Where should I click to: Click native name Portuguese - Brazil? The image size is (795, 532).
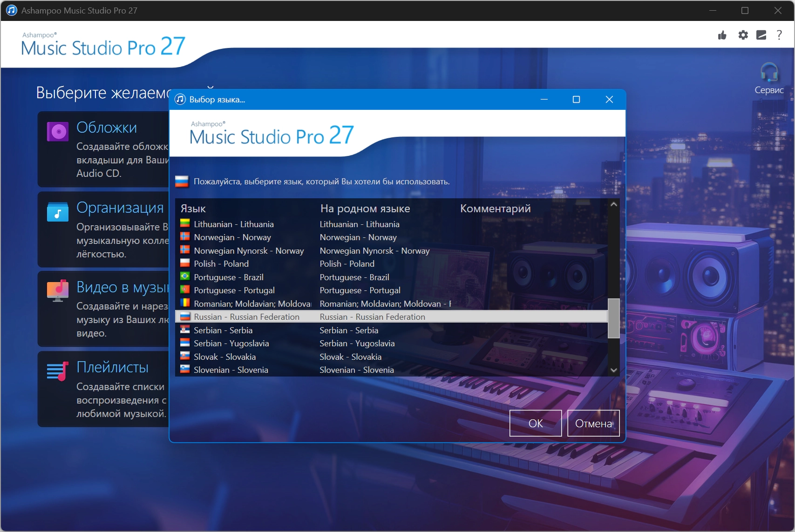click(354, 277)
